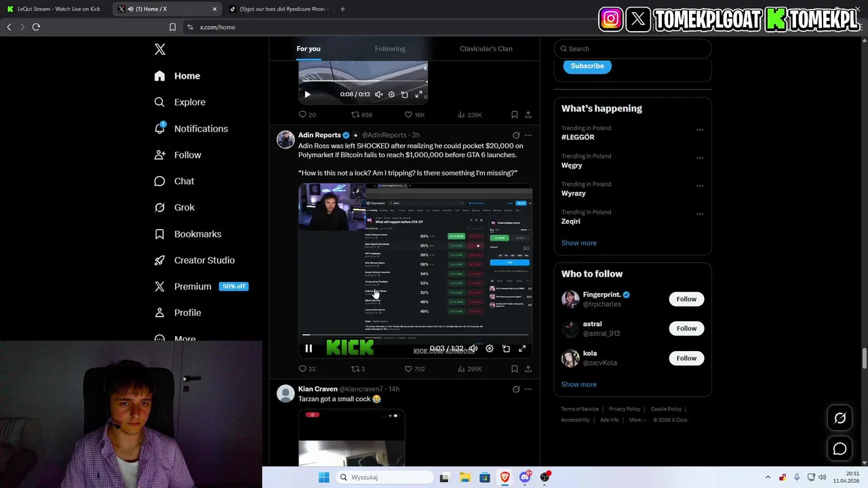
Task: Open Grok explain icon on Adin Reports post
Action: (516, 136)
